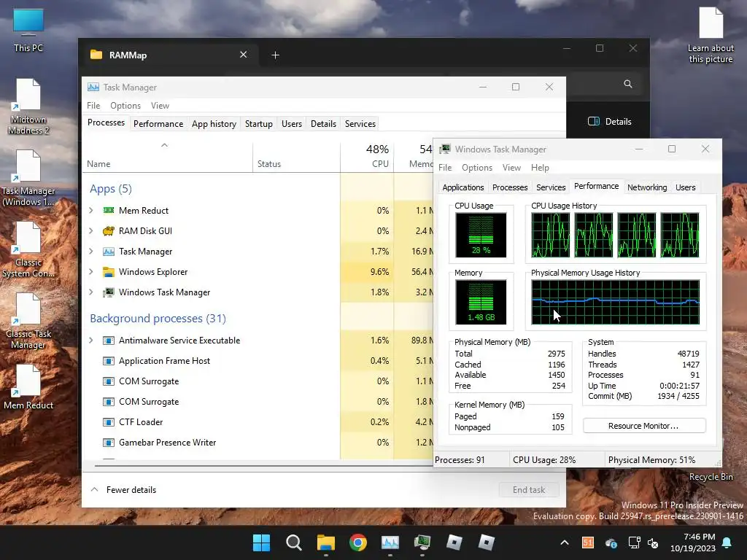This screenshot has height=560, width=747.
Task: Click the Physical Memory Usage History graph
Action: click(x=616, y=302)
